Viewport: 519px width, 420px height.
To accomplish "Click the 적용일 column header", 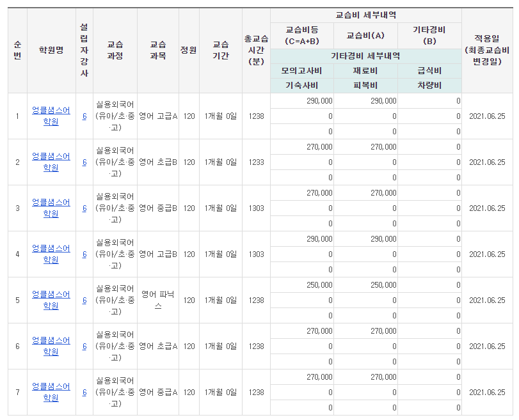I will pyautogui.click(x=488, y=50).
